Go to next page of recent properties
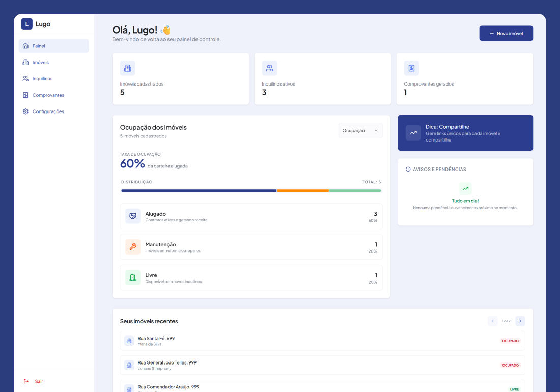 (x=520, y=321)
